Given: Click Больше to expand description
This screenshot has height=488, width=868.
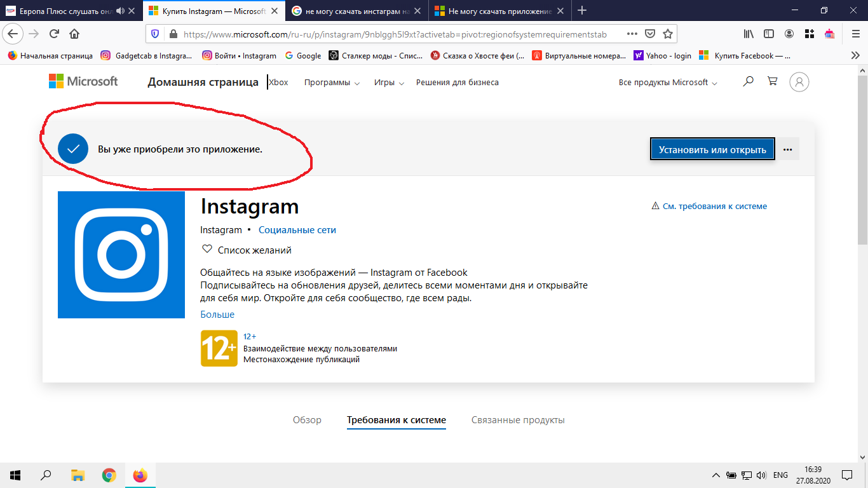Looking at the screenshot, I should coord(217,315).
